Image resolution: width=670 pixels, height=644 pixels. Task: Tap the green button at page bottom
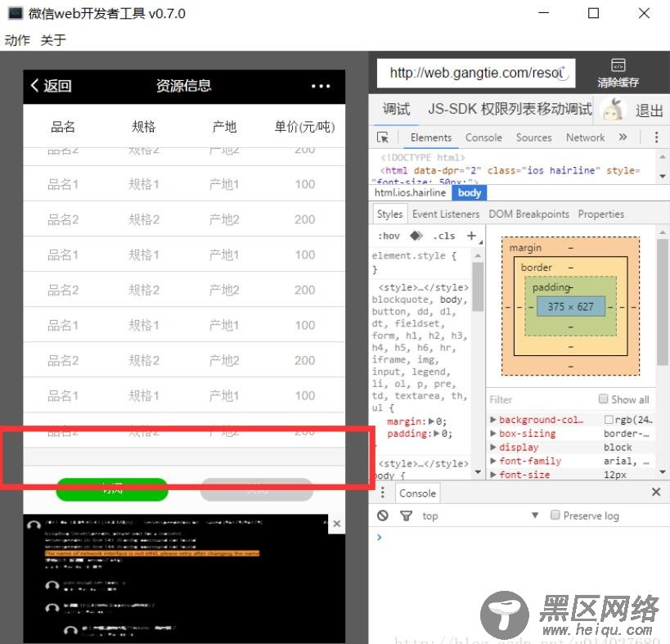pyautogui.click(x=112, y=489)
